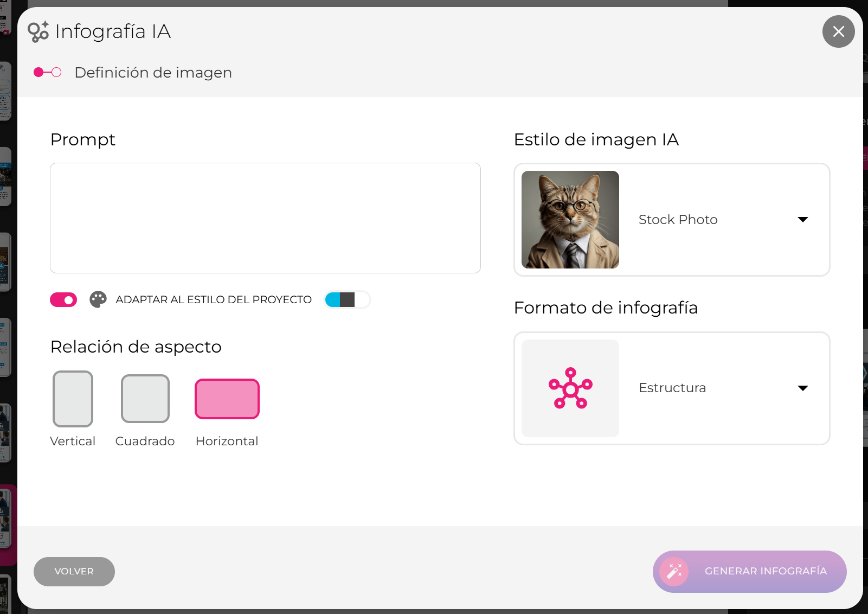Click the paint palette icon
This screenshot has width=868, height=614.
coord(98,299)
